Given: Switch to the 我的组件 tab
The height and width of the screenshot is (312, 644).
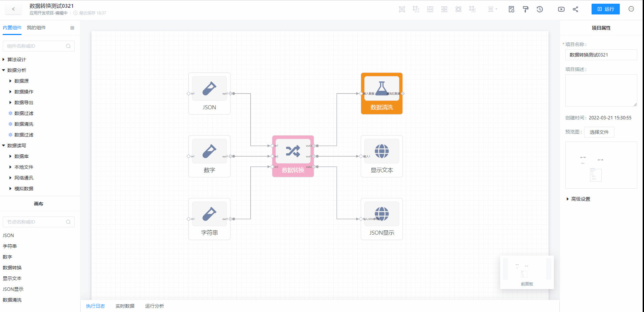Looking at the screenshot, I should pos(36,28).
